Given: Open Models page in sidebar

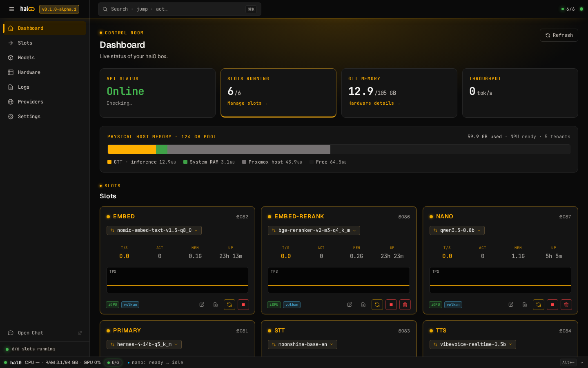Looking at the screenshot, I should tap(45, 58).
